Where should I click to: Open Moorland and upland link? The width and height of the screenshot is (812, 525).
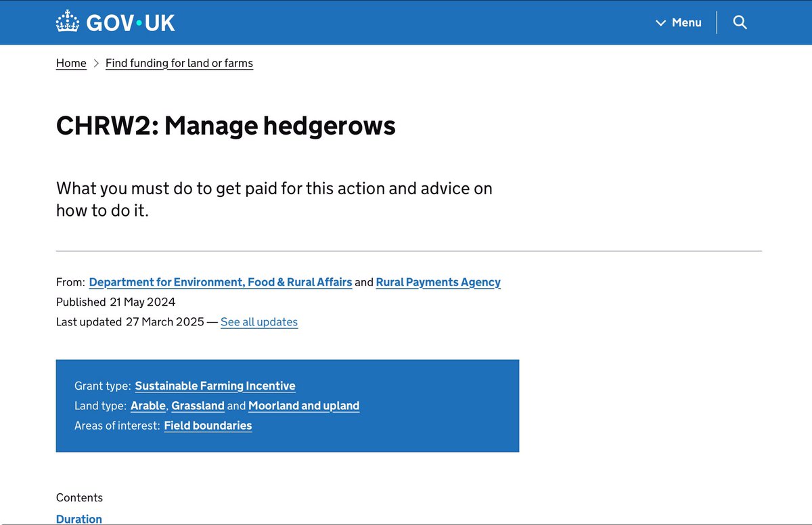click(x=304, y=406)
